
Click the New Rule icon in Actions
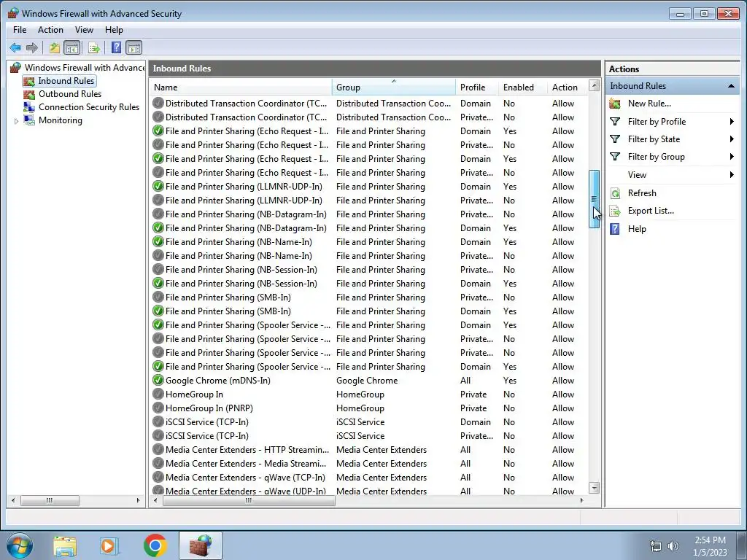pos(615,104)
